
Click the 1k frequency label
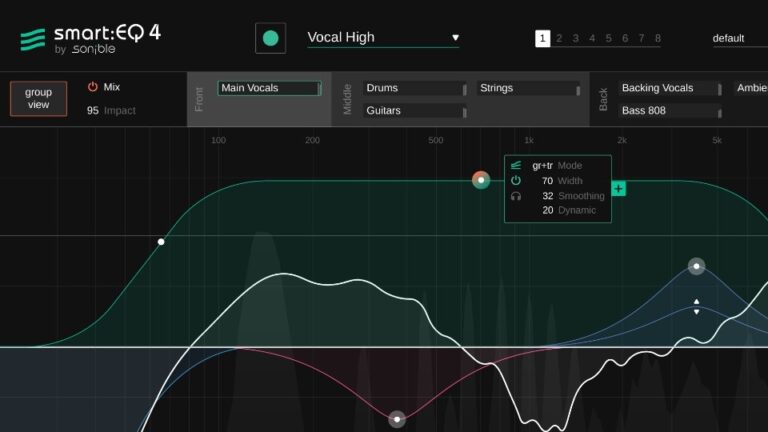point(529,141)
